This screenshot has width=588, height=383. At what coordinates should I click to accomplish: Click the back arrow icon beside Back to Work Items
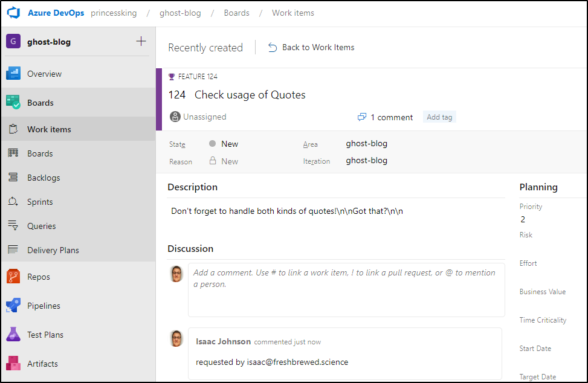[x=273, y=48]
